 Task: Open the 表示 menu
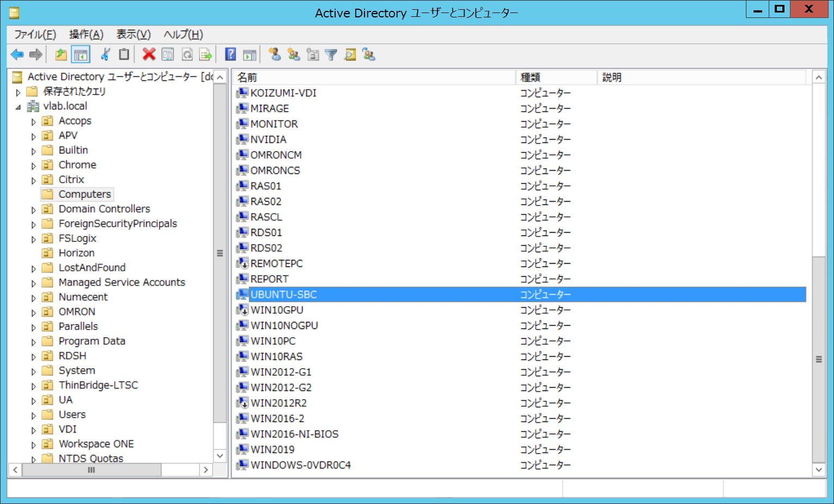click(132, 34)
